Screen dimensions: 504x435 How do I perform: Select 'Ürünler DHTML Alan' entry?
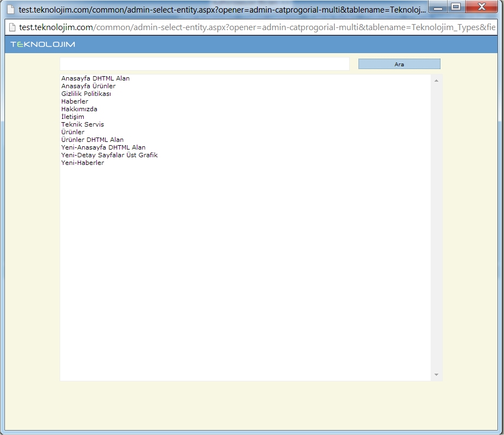pos(246,140)
